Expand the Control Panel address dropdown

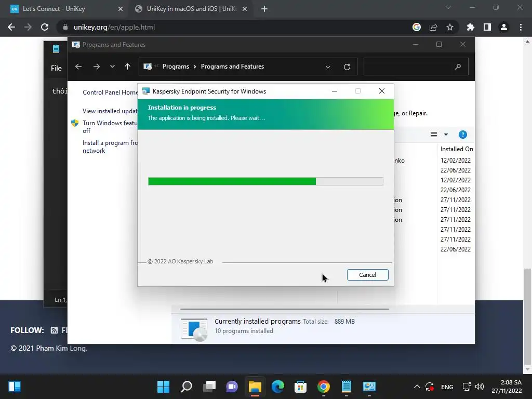[328, 67]
